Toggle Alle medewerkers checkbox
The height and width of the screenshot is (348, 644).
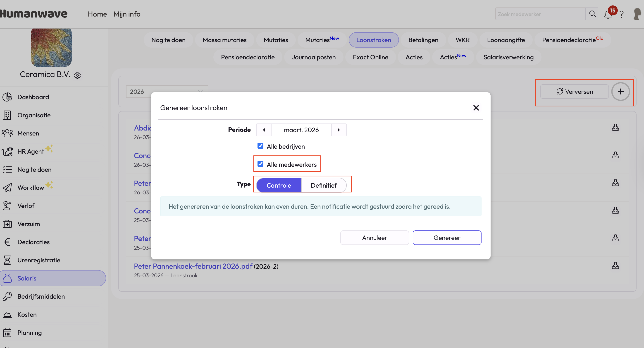(260, 164)
